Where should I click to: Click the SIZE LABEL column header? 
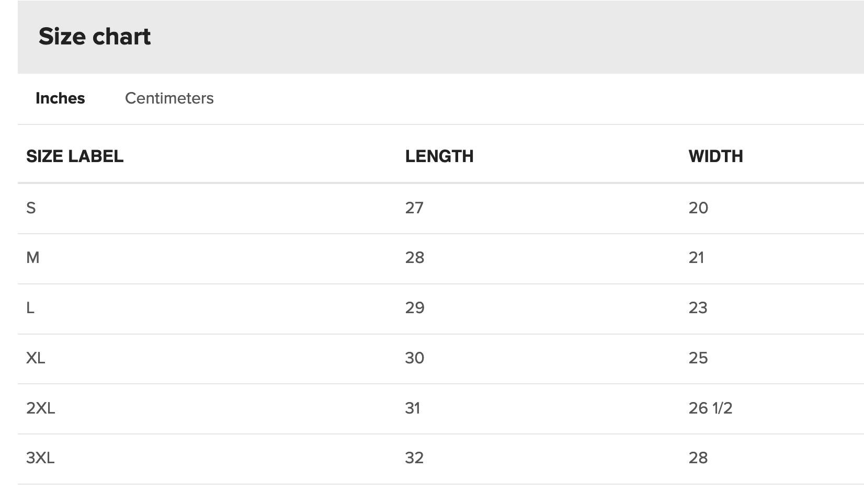[75, 156]
